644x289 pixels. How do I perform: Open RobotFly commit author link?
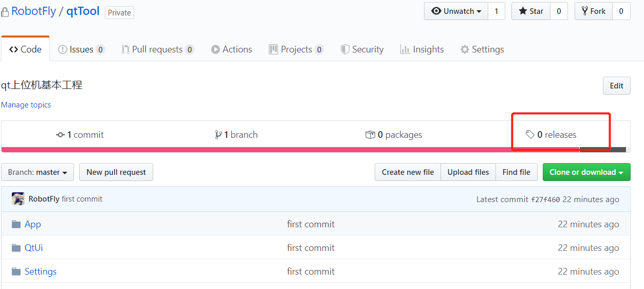click(44, 199)
